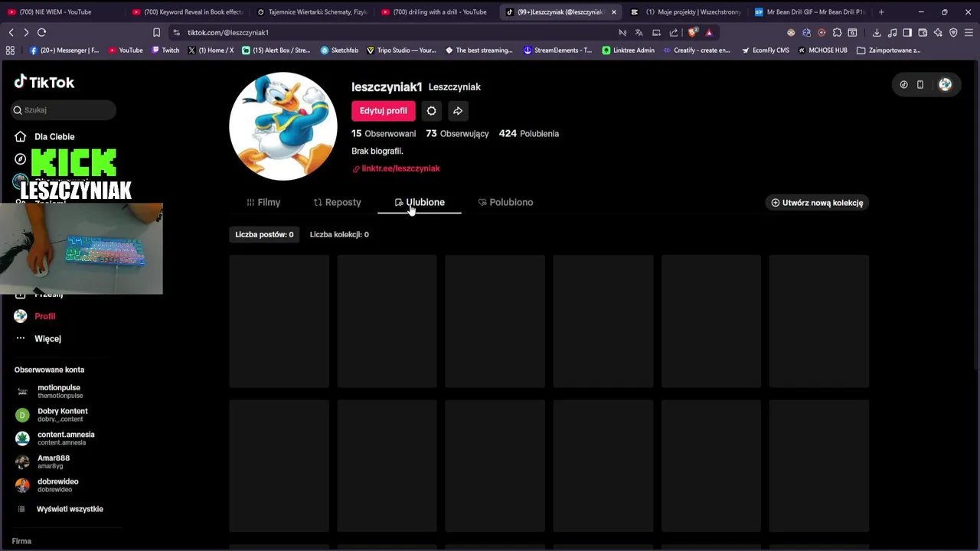Viewport: 980px width, 551px height.
Task: Close the Leszczyniak TikTok browser tab
Action: click(x=613, y=12)
